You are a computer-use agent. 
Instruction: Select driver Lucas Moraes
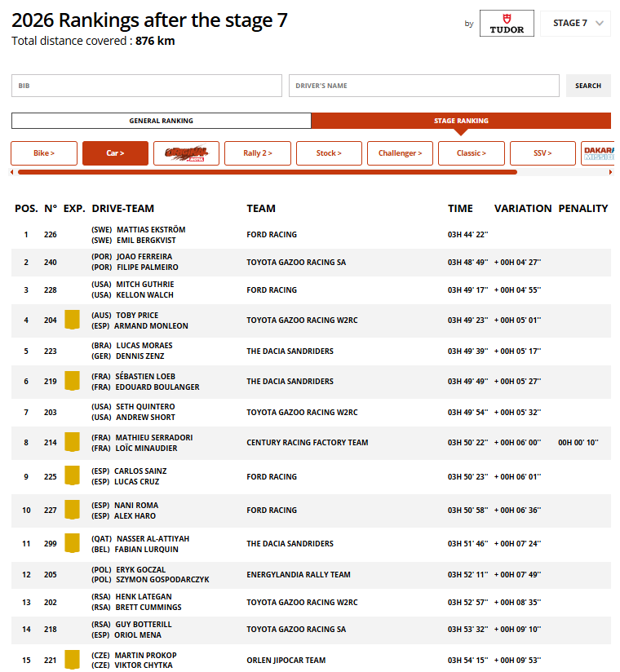[144, 346]
